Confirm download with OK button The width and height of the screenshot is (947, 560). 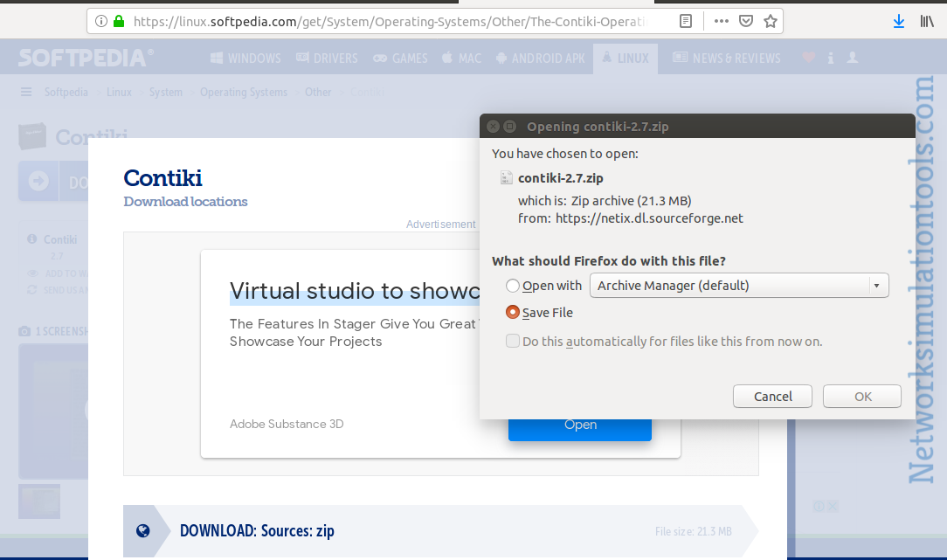862,397
